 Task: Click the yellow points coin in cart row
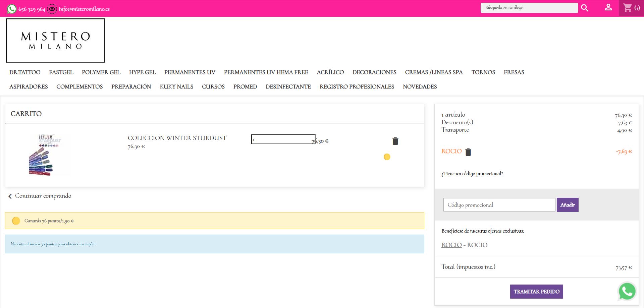click(x=387, y=157)
